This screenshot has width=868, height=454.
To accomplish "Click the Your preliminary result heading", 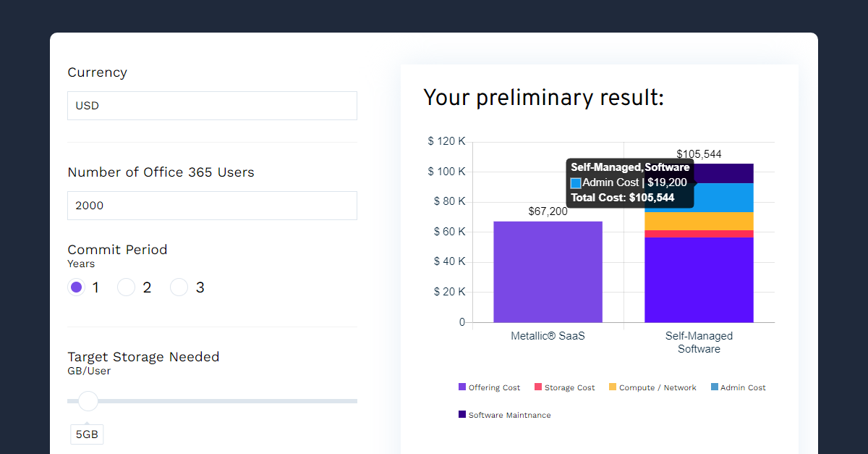I will (543, 98).
